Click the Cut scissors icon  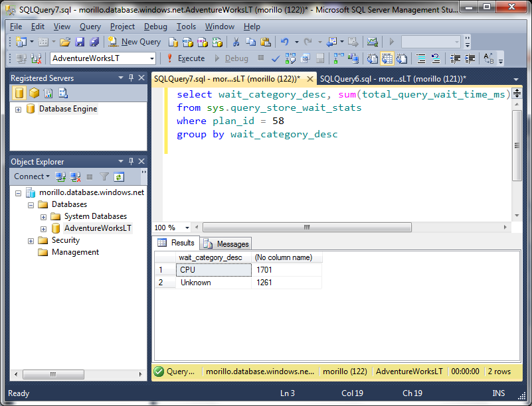click(x=236, y=42)
